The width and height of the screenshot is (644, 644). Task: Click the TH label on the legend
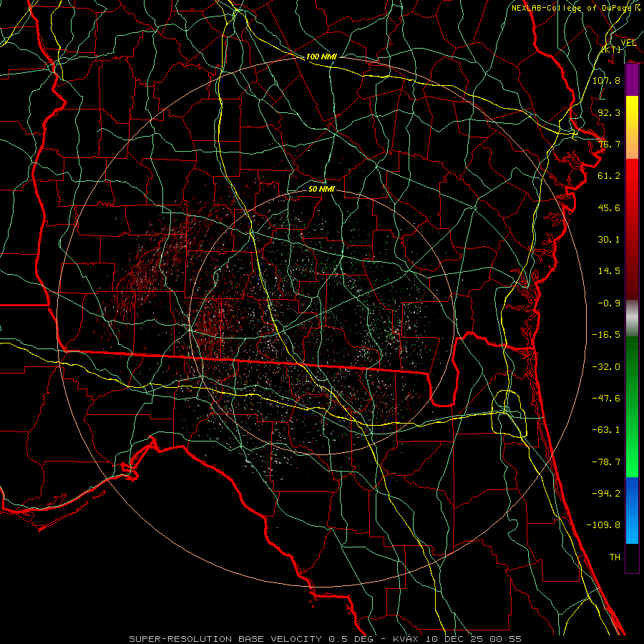(x=615, y=557)
